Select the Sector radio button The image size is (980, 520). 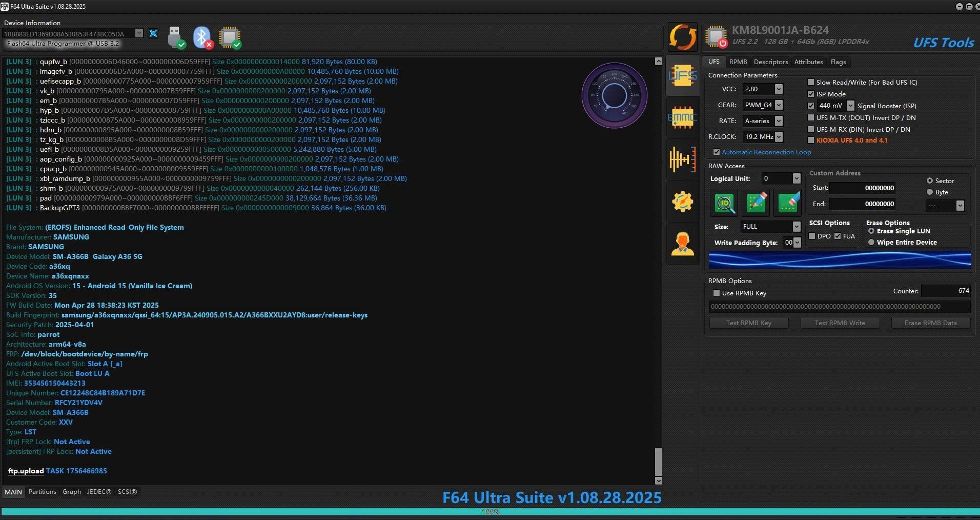pyautogui.click(x=930, y=181)
